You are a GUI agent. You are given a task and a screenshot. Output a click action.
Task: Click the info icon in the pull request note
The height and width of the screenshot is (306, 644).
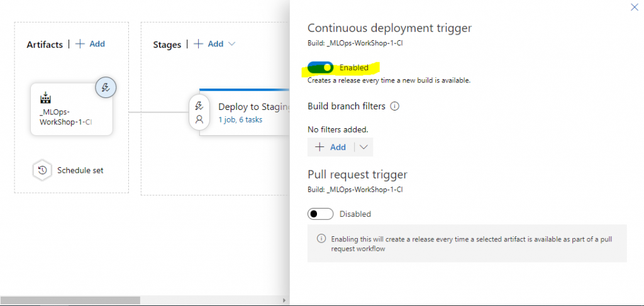coord(321,239)
